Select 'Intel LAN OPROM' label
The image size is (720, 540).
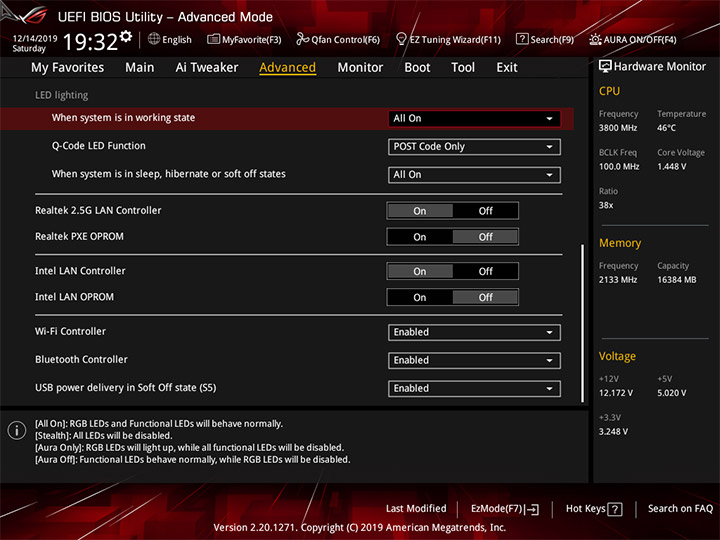pyautogui.click(x=74, y=297)
